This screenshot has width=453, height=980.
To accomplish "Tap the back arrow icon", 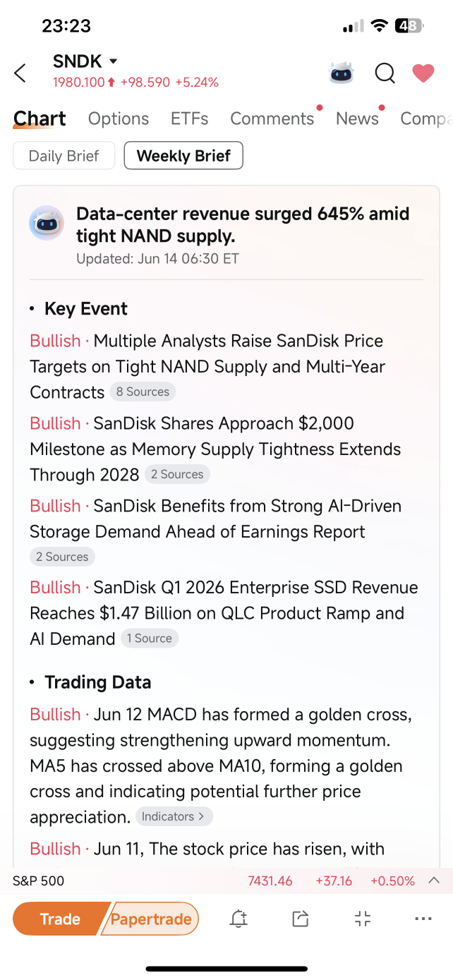I will [20, 73].
